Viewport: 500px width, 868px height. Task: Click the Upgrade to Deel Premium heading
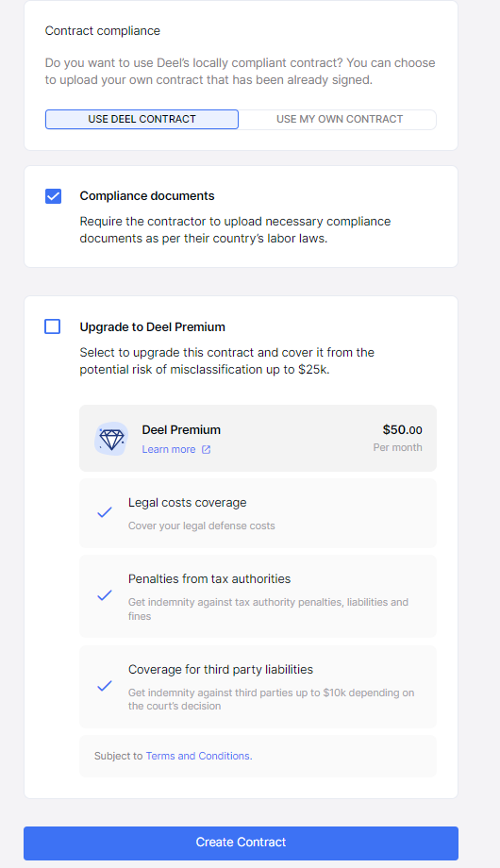click(152, 327)
